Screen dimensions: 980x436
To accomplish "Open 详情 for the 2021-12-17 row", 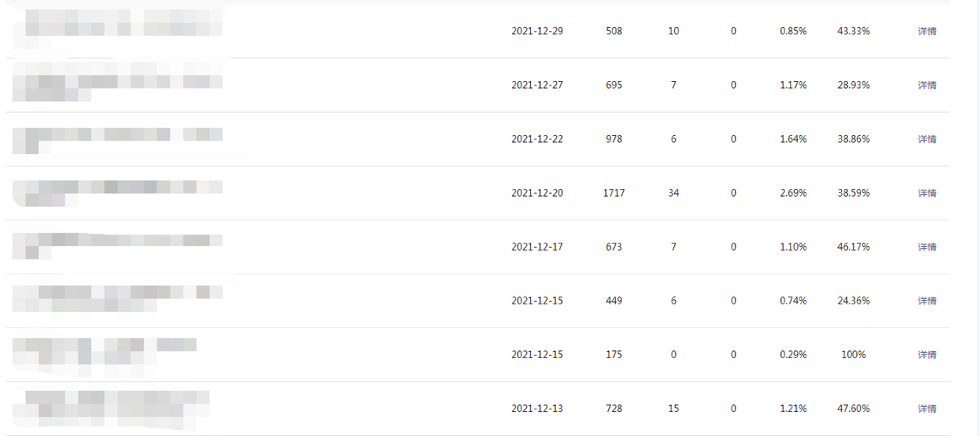I will pyautogui.click(x=927, y=248).
